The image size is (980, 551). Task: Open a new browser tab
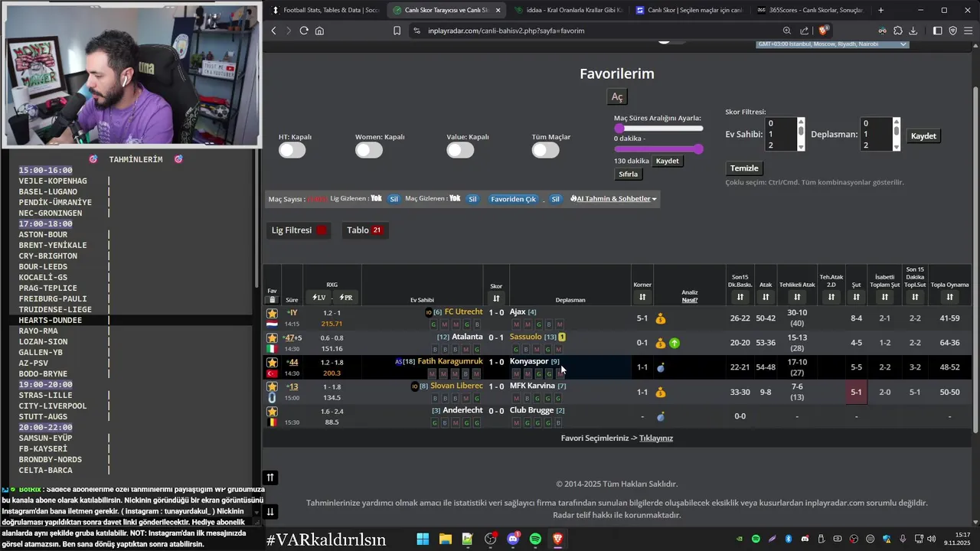(x=881, y=10)
